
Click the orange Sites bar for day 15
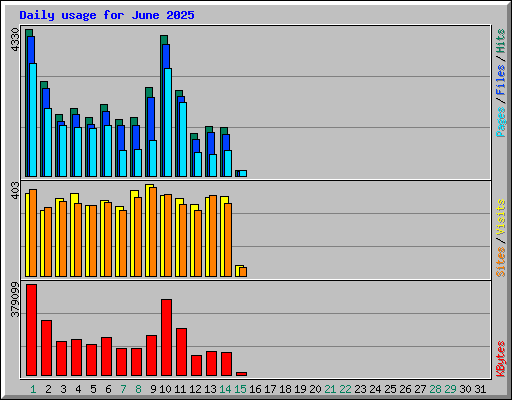pos(243,272)
